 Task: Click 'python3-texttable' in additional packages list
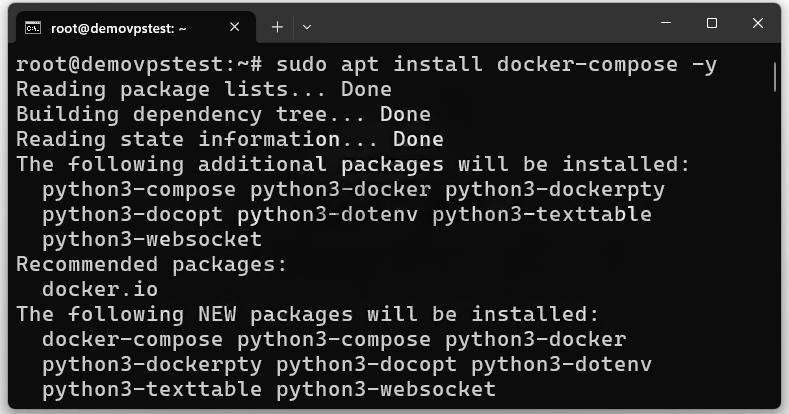coord(542,215)
